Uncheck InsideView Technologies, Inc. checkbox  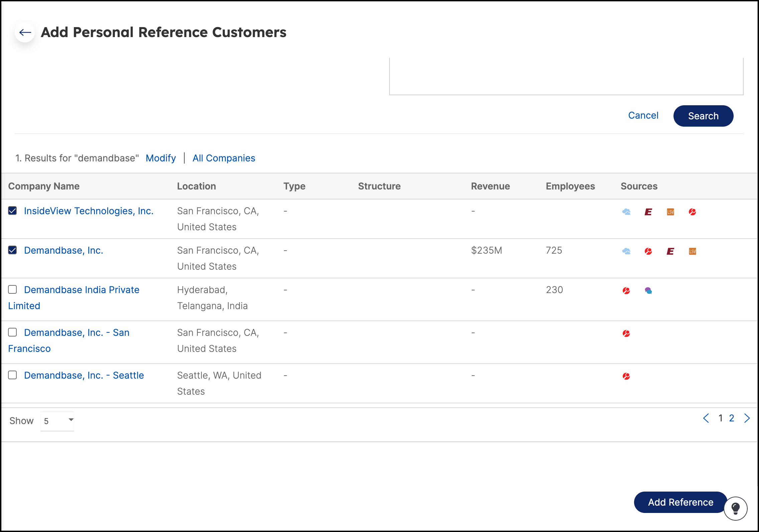(12, 211)
